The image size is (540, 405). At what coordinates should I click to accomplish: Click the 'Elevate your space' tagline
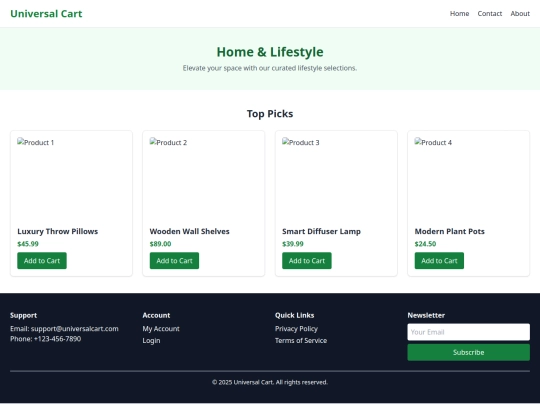coord(270,68)
